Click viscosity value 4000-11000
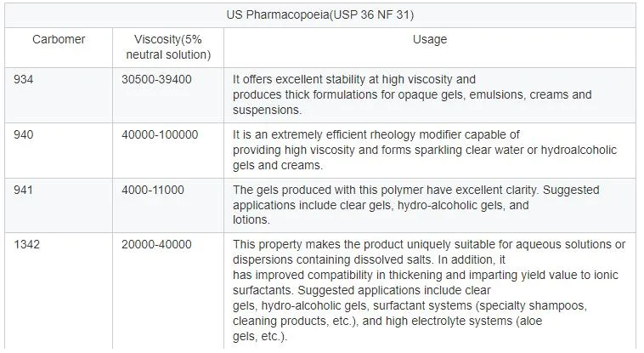This screenshot has height=353, width=644. pyautogui.click(x=153, y=190)
